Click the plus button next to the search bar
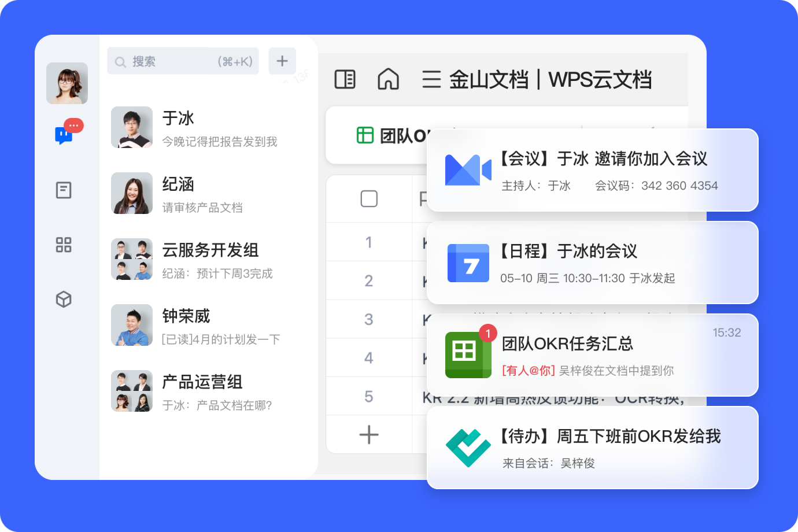Viewport: 798px width, 532px height. (282, 61)
